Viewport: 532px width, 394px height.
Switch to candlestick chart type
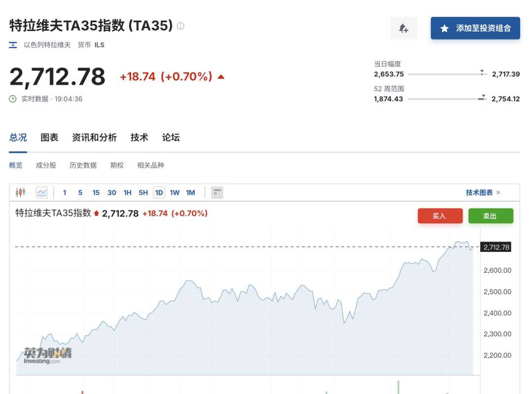pyautogui.click(x=20, y=192)
